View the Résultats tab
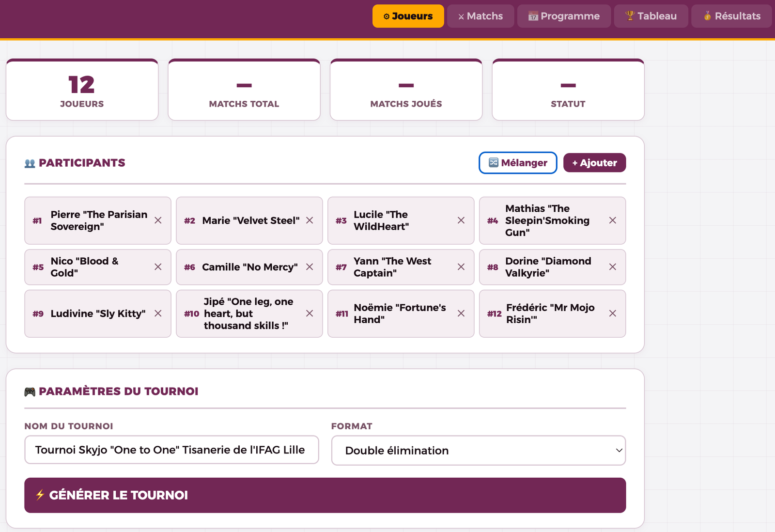This screenshot has width=775, height=532. (x=731, y=16)
